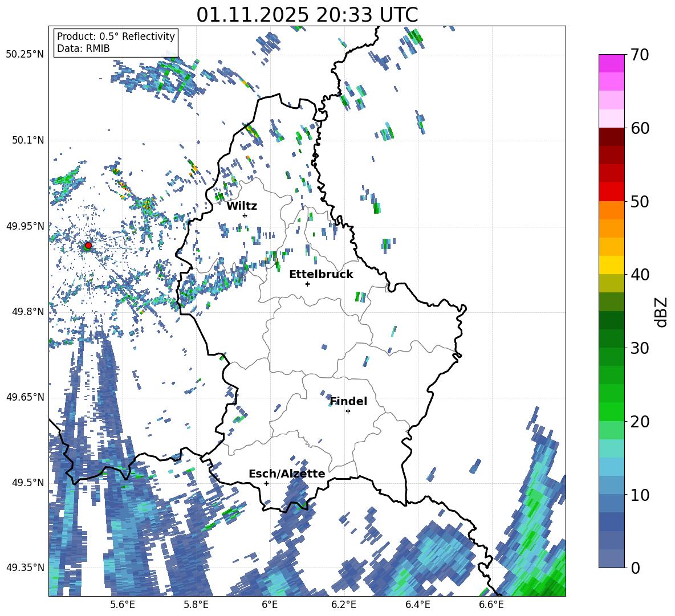The height and width of the screenshot is (616, 675).
Task: Click the colorbar value 10
Action: [640, 495]
